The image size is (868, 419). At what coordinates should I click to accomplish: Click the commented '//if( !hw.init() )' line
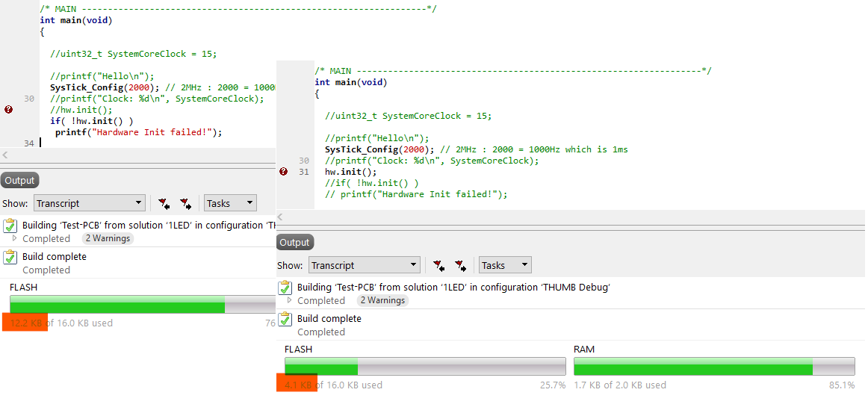pos(371,183)
